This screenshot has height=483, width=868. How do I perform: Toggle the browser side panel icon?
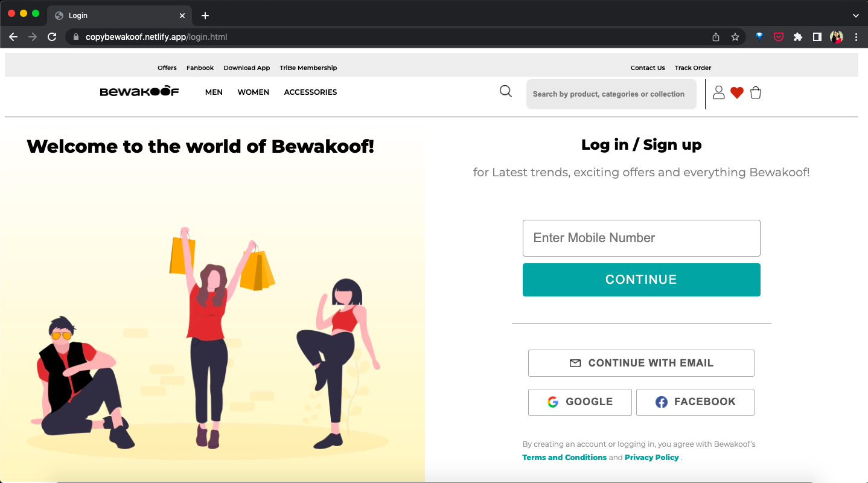817,37
